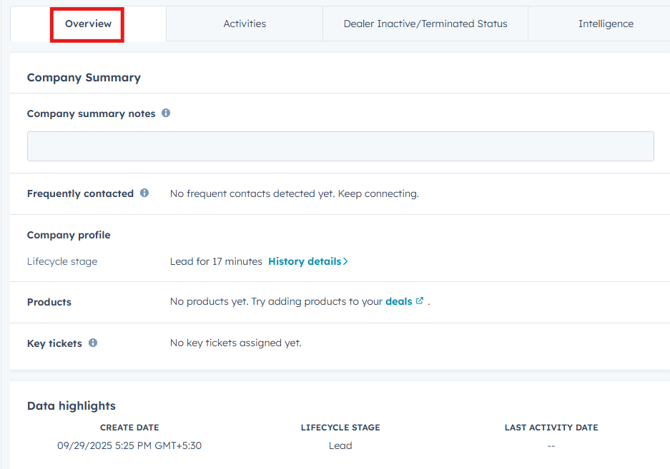This screenshot has height=469, width=670.
Task: Click info icon beside Company summary notes
Action: 166,113
